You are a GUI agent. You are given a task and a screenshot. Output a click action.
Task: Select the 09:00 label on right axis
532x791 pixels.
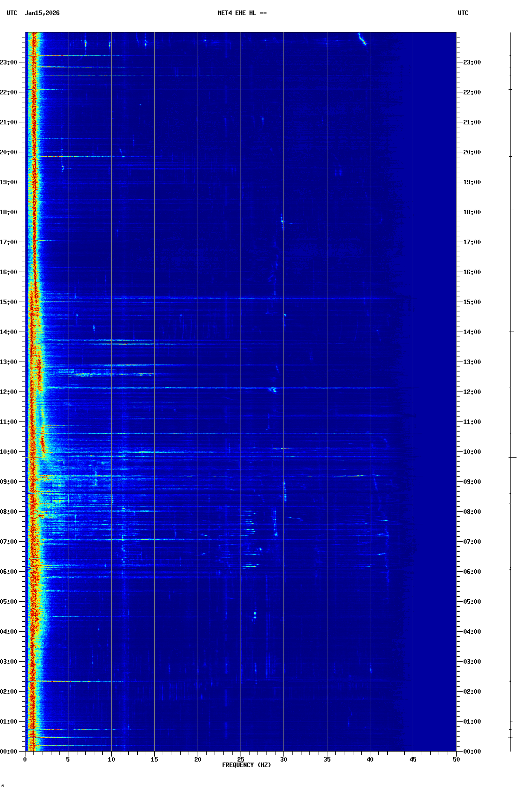click(472, 482)
